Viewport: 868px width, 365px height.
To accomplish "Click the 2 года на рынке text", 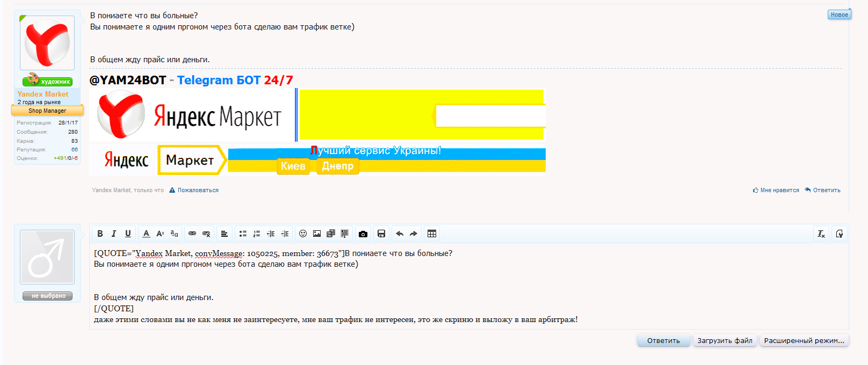I will point(39,102).
